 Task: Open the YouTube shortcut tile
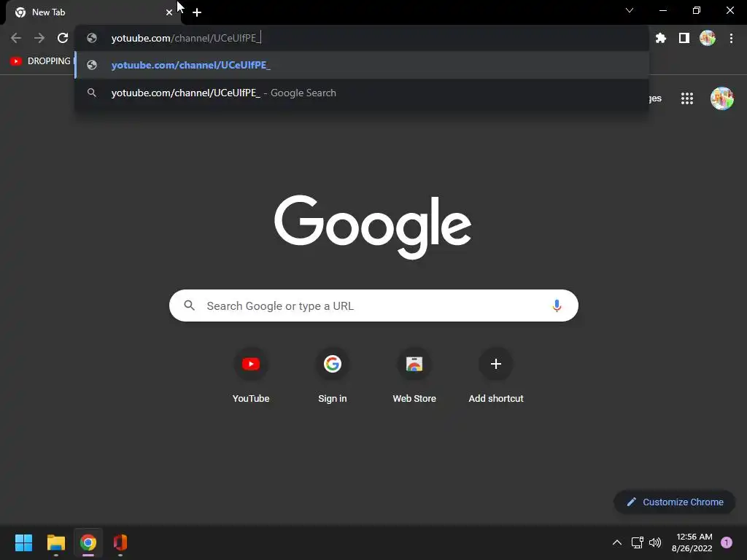(x=251, y=376)
